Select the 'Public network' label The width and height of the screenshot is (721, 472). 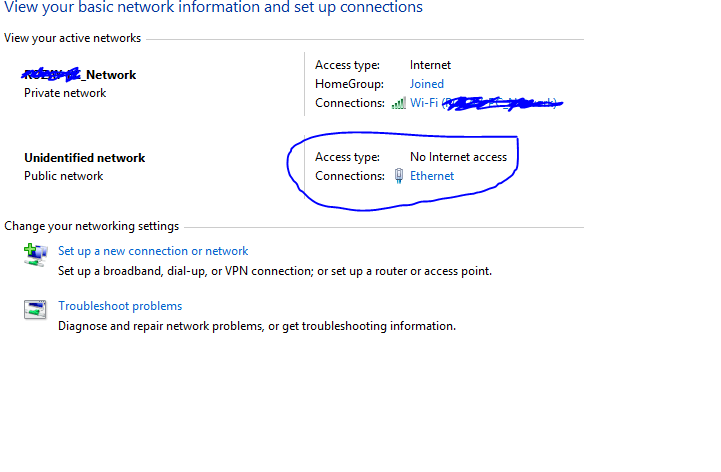point(63,176)
